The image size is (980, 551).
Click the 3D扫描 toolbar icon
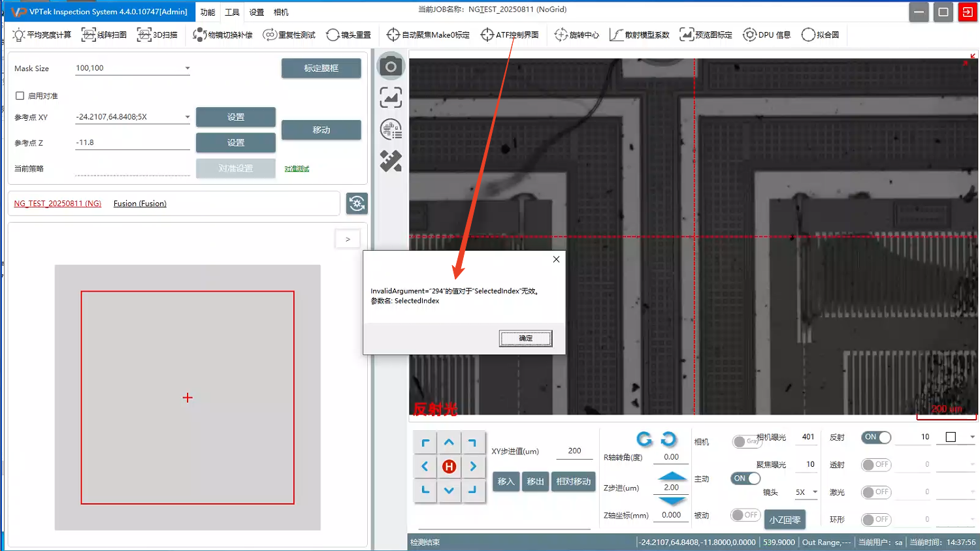pyautogui.click(x=157, y=35)
